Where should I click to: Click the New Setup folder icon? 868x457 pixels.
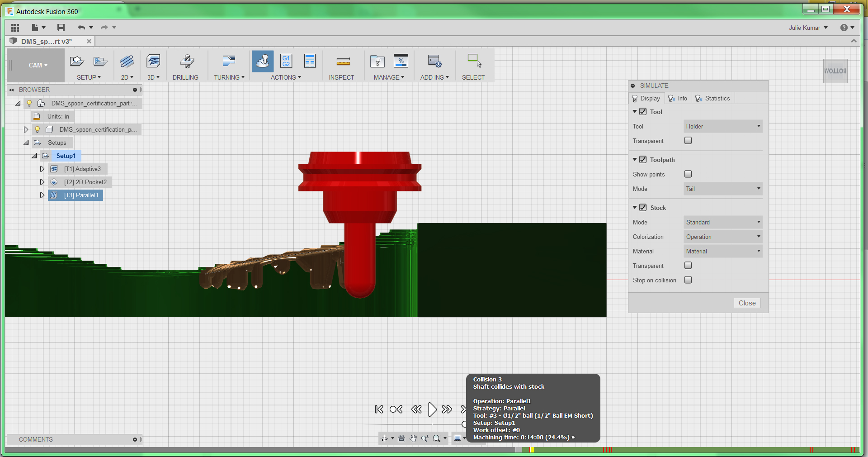[x=77, y=61]
